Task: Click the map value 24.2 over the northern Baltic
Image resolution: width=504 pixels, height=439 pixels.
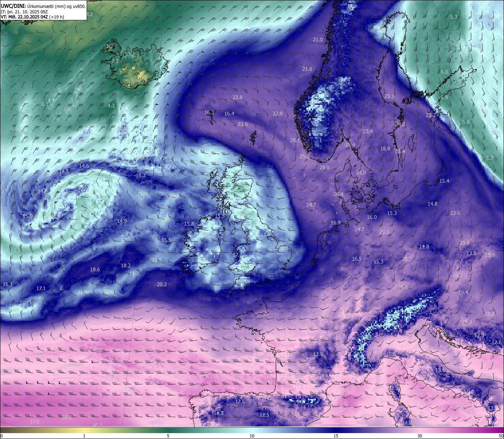Action: coord(400,124)
